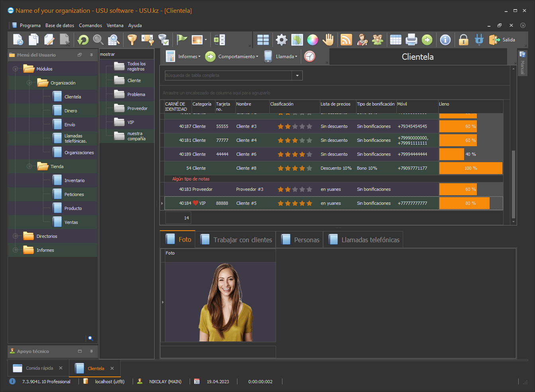Expand the Informes tree node in sidebar

(x=15, y=250)
